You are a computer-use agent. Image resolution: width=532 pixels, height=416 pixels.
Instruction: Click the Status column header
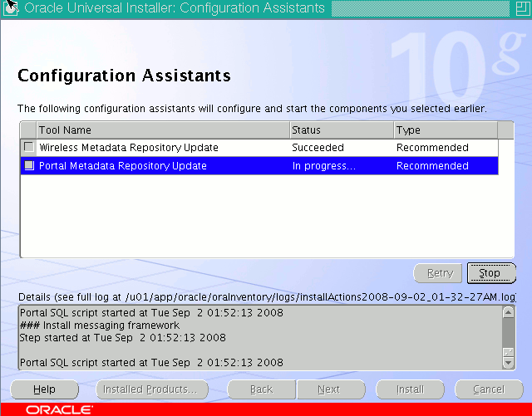[x=342, y=130]
